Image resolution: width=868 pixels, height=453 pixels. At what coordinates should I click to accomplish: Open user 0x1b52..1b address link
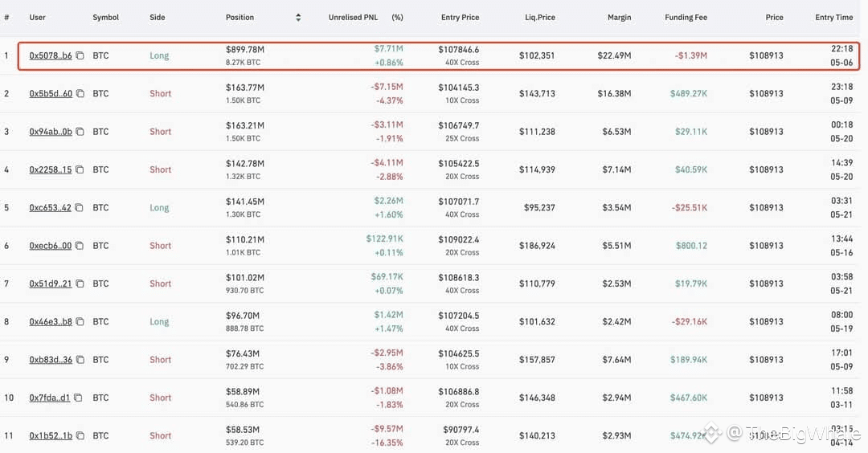[51, 436]
